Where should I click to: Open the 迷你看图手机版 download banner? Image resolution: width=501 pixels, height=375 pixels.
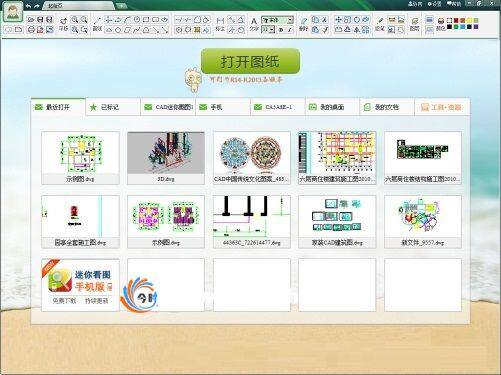pos(80,285)
